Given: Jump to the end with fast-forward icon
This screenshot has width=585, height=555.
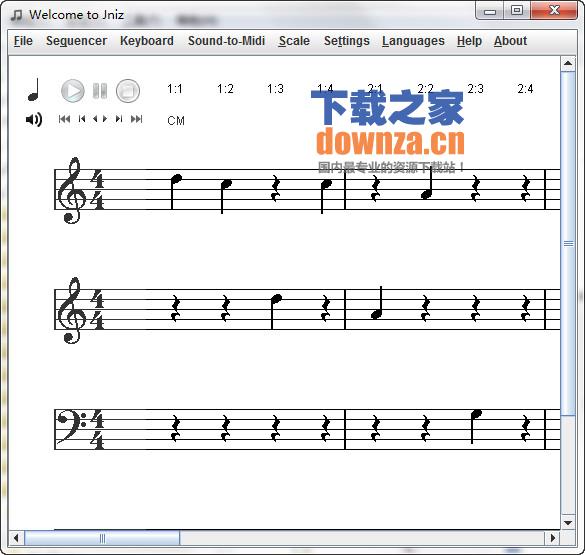Looking at the screenshot, I should tap(137, 119).
